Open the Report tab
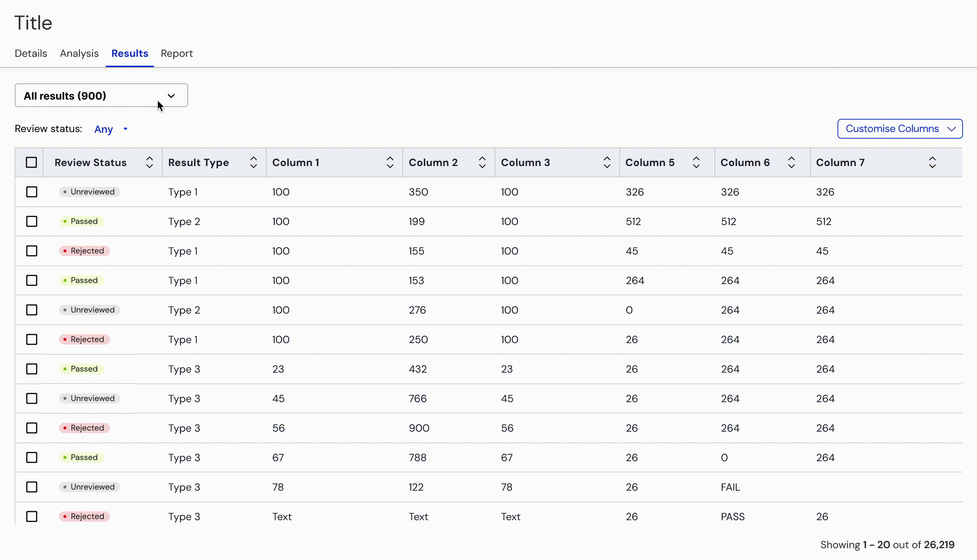Viewport: 977px width, 560px height. pos(177,53)
